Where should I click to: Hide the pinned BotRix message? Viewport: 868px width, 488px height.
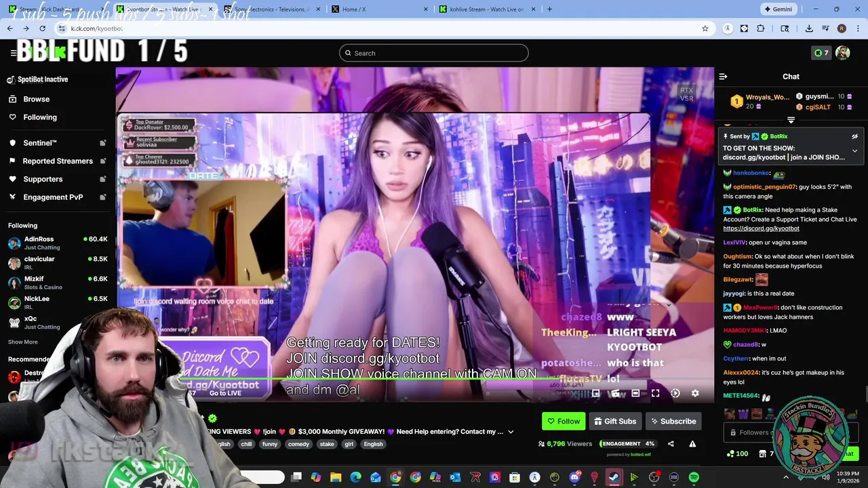coord(854,136)
